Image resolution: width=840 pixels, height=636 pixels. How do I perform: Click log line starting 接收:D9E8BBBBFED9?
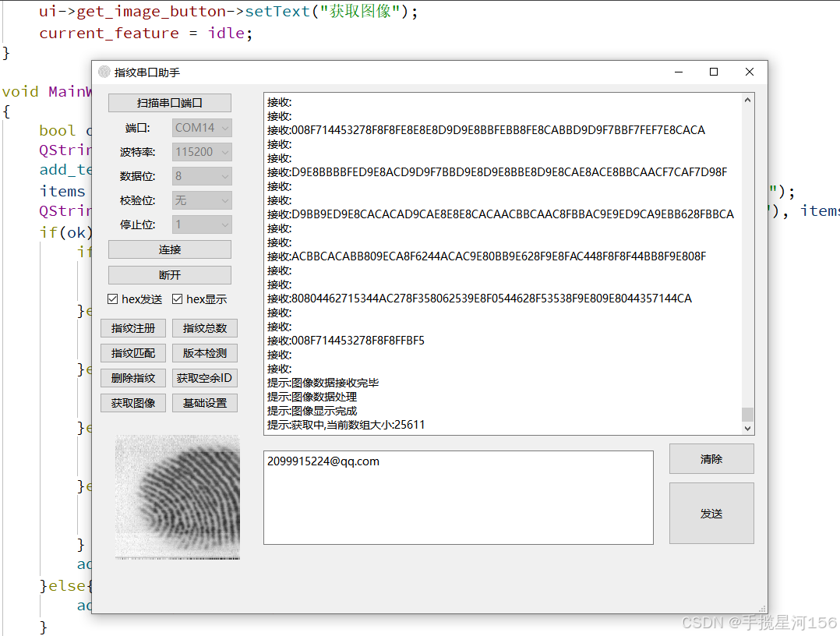point(497,172)
